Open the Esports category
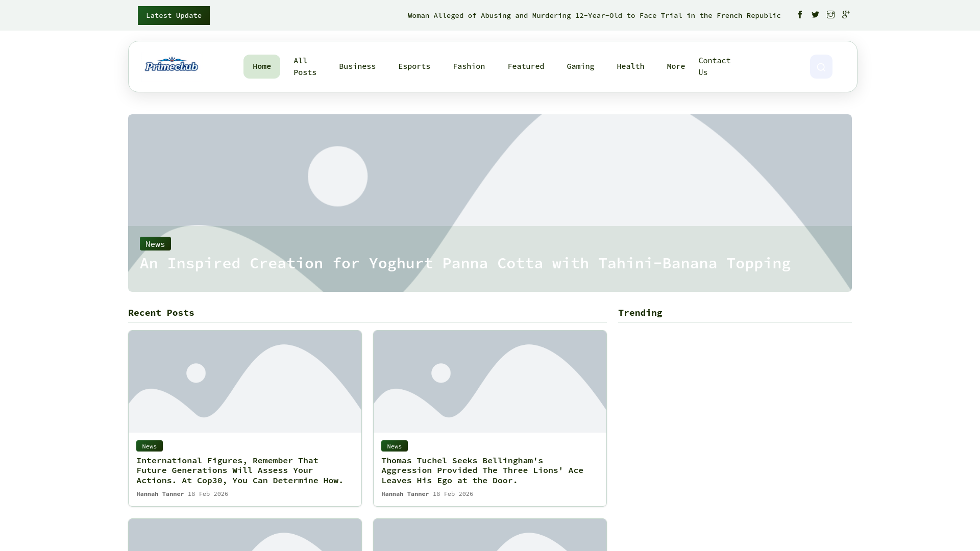 (x=414, y=66)
